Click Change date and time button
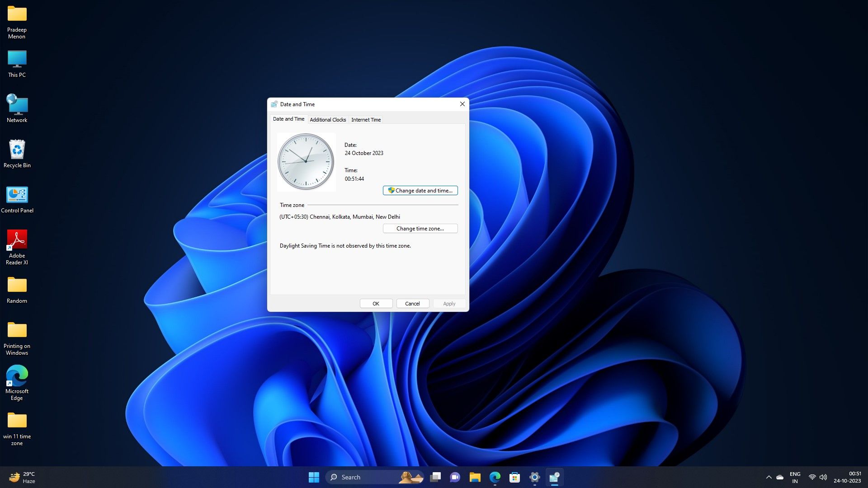This screenshot has height=488, width=868. (420, 191)
